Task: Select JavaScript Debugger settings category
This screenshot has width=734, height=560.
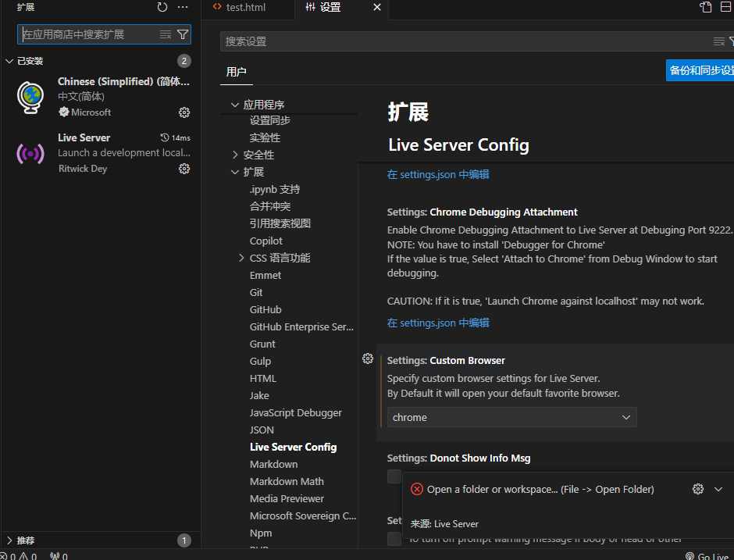Action: [296, 413]
